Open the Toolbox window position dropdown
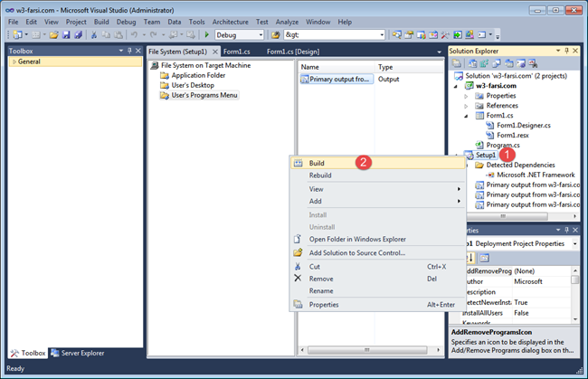The image size is (588, 379). (120, 51)
